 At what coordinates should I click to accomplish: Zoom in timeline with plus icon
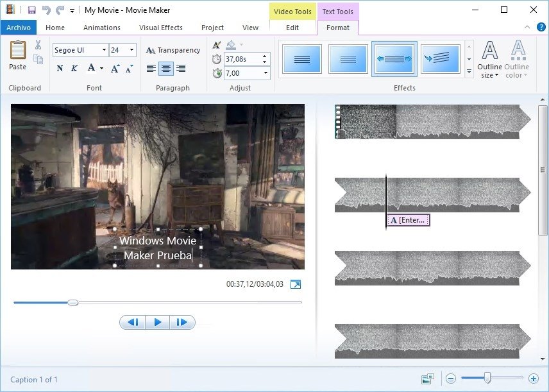click(534, 379)
